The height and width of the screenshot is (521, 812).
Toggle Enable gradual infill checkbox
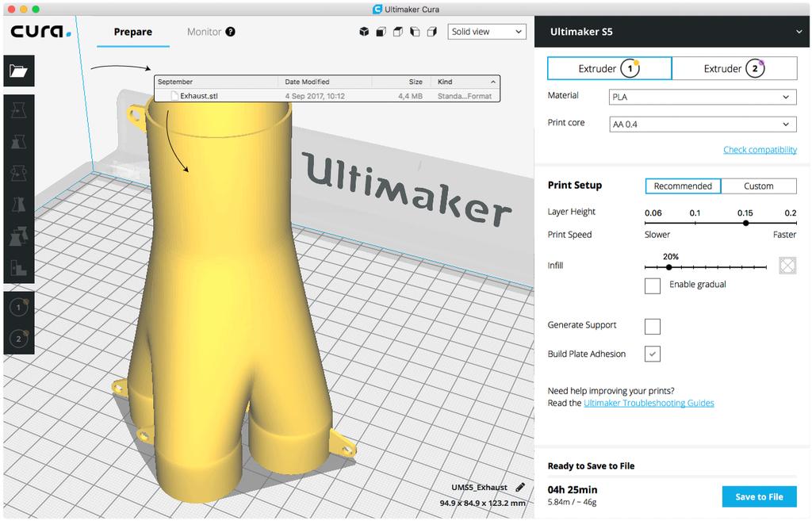coord(653,286)
